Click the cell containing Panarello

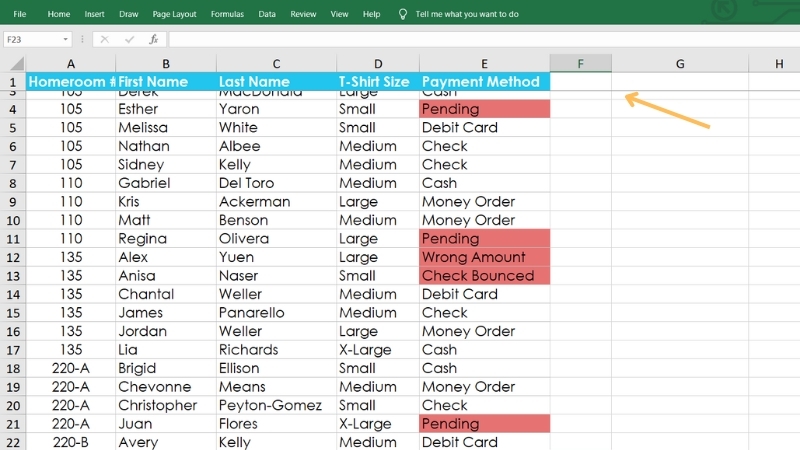(276, 312)
